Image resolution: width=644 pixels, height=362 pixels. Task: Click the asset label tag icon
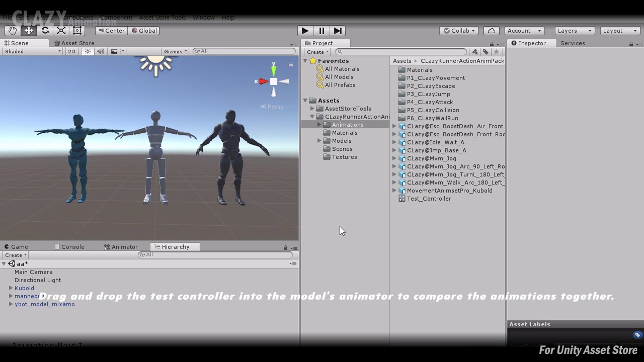pos(637,335)
